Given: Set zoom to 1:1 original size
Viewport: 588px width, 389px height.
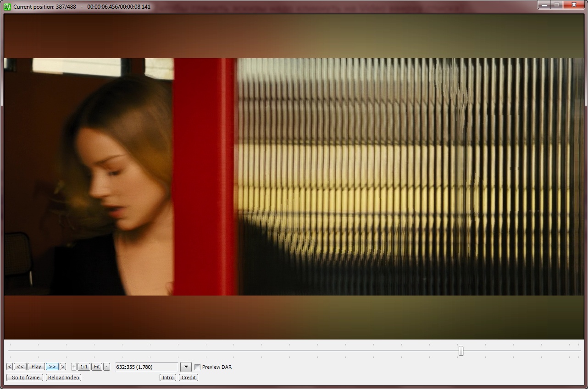Looking at the screenshot, I should coord(84,367).
